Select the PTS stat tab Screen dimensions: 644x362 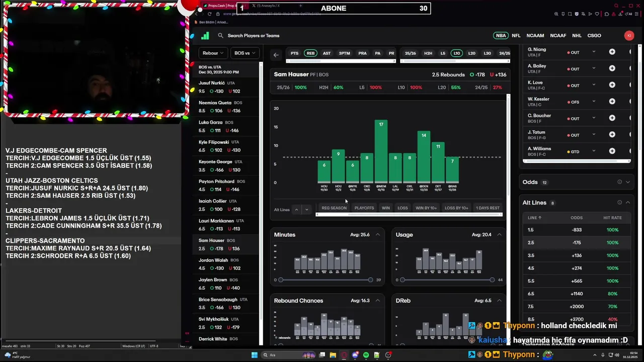[294, 53]
